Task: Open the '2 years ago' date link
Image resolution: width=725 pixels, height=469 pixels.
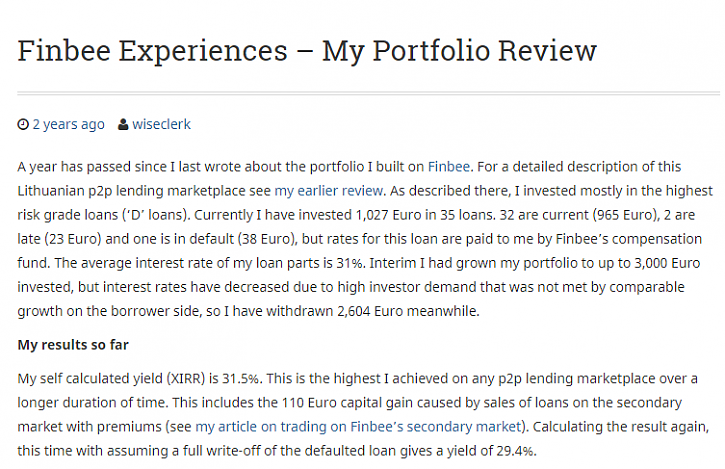Action: [x=68, y=125]
